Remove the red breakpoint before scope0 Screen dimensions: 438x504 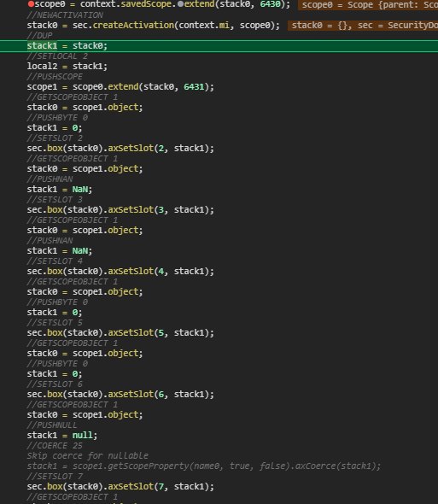click(x=31, y=4)
